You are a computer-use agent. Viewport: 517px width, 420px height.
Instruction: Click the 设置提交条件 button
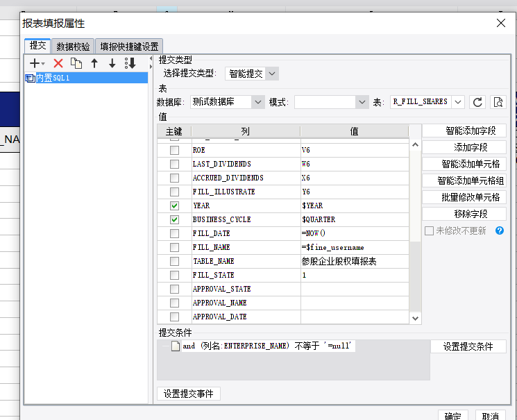[468, 346]
